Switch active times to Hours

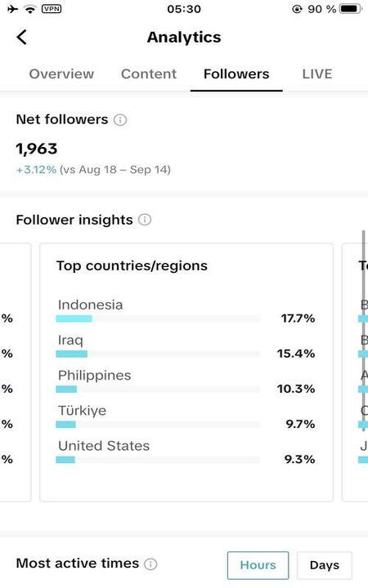click(258, 565)
